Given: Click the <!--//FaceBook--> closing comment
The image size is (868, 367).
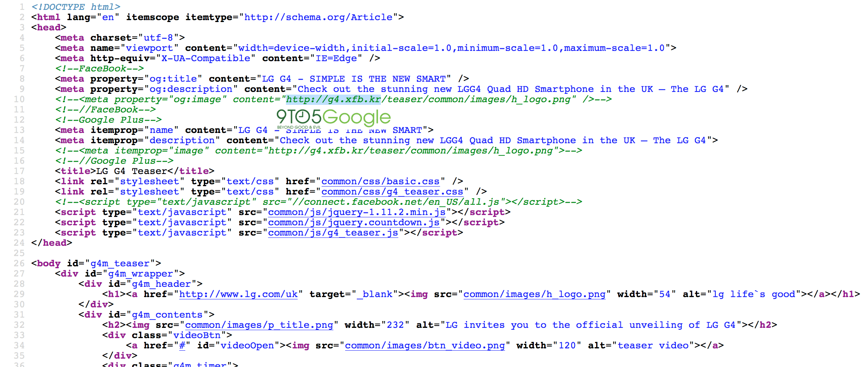Looking at the screenshot, I should click(106, 110).
